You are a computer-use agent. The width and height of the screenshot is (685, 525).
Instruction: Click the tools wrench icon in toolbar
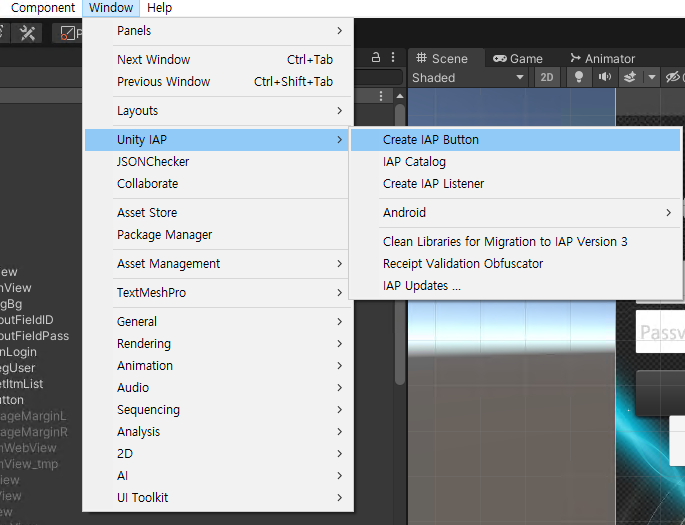pos(28,33)
